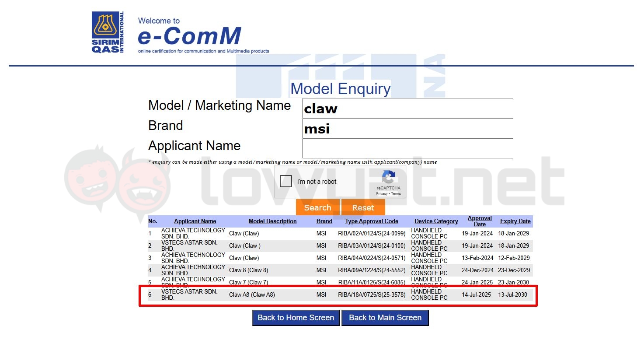Click the Claw A8 (Claw A8) model cell

[252, 295]
